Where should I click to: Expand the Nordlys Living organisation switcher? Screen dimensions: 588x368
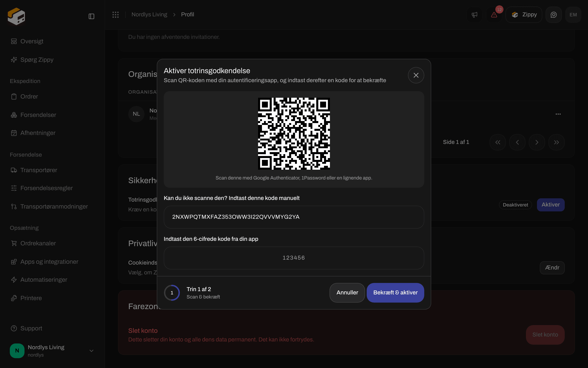[x=52, y=351]
